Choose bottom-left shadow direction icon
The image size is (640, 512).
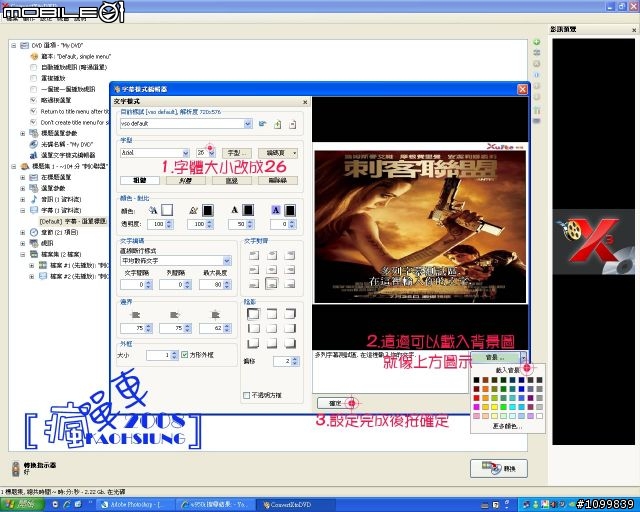click(x=253, y=343)
